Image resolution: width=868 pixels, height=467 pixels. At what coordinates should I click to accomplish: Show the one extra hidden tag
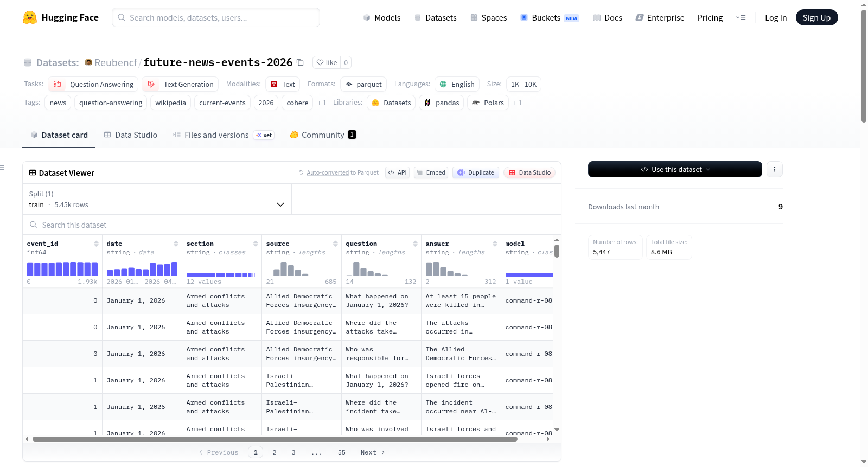click(x=322, y=103)
